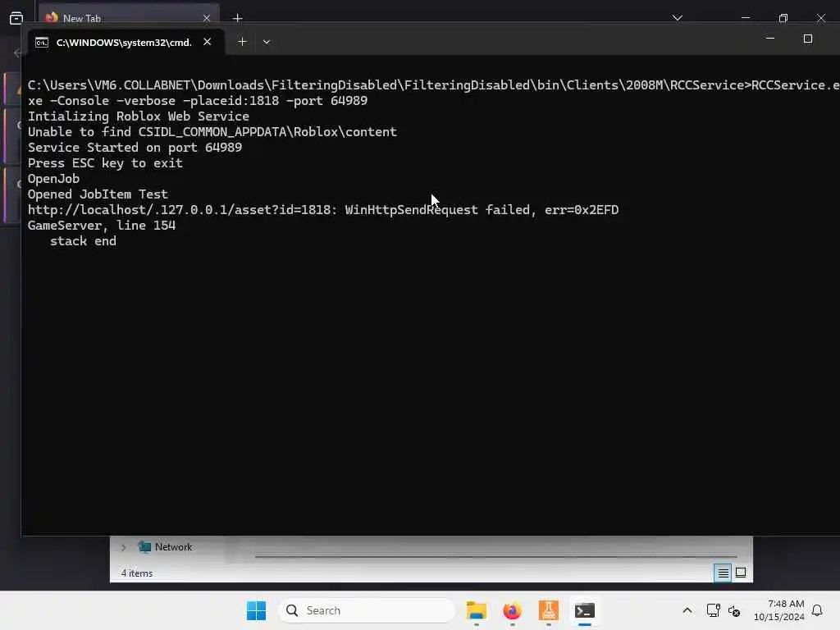Open a new terminal tab with plus button

pos(242,42)
